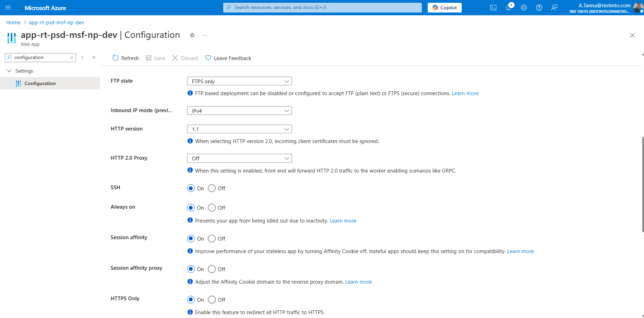Screen dimensions: 644x318
Task: Launch Copilot from the top bar
Action: coord(444,7)
